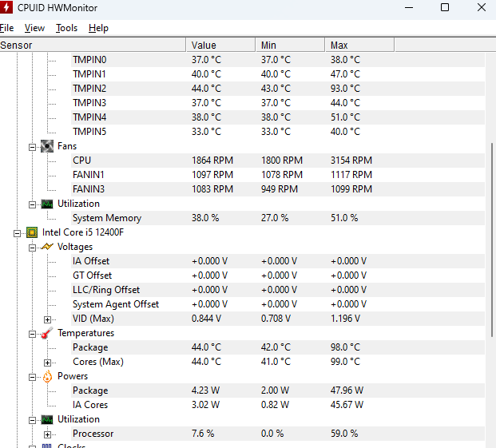This screenshot has height=448, width=496.
Task: Collapse the Intel Core i5 12400F node
Action: point(17,234)
